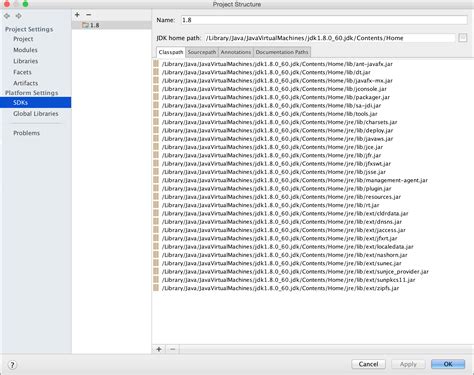Select the 1.8 SDK entry
Image resolution: width=474 pixels, height=375 pixels.
click(x=111, y=25)
